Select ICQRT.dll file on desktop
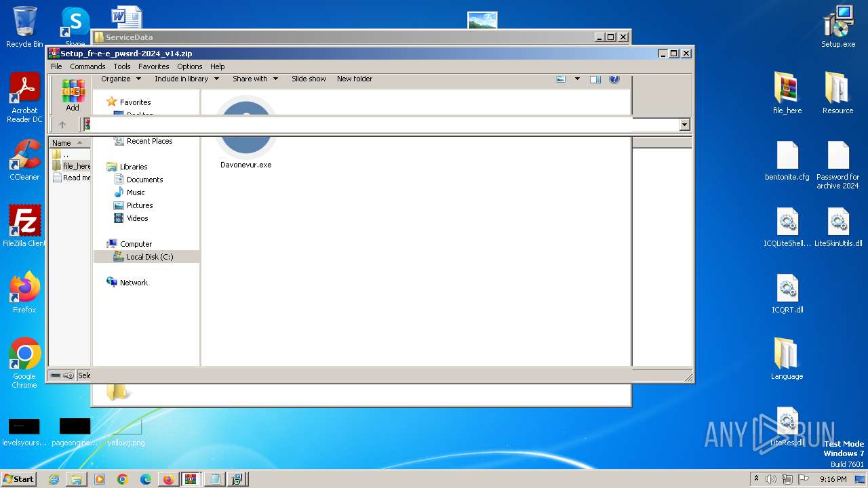868x488 pixels. pyautogui.click(x=787, y=293)
